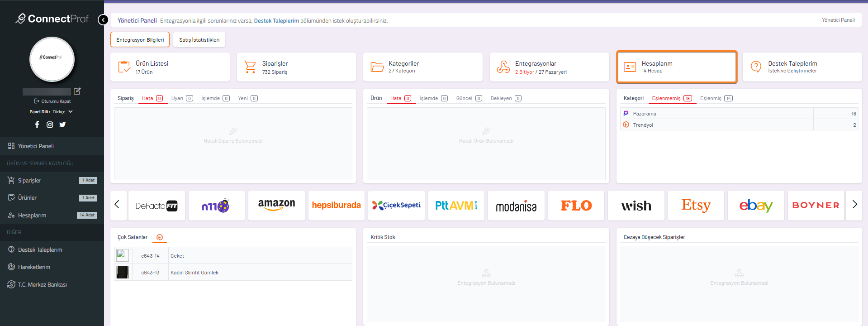Viewport: 868px width, 326px height.
Task: Open the Siparişler card with 732 Sipariş
Action: 296,67
